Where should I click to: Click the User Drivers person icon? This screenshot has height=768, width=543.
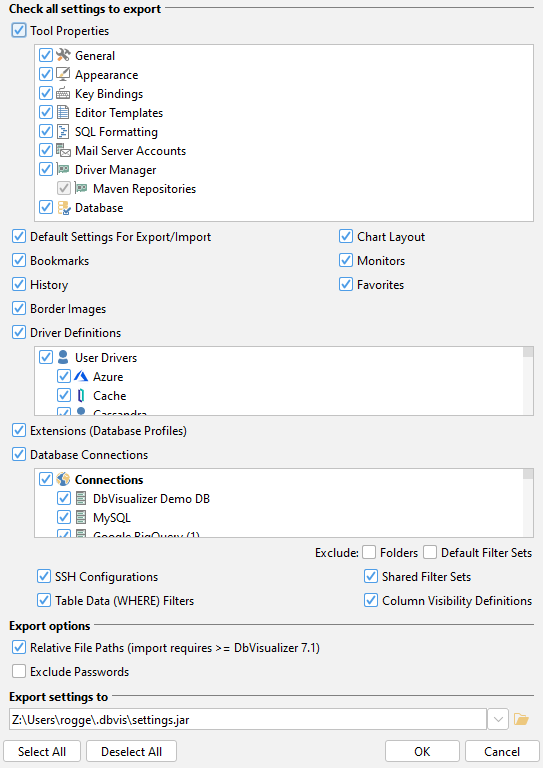tap(63, 357)
